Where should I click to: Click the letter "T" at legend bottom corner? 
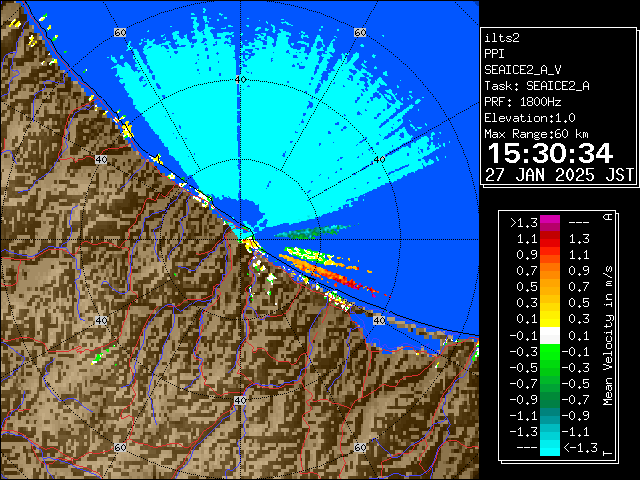pyautogui.click(x=608, y=453)
